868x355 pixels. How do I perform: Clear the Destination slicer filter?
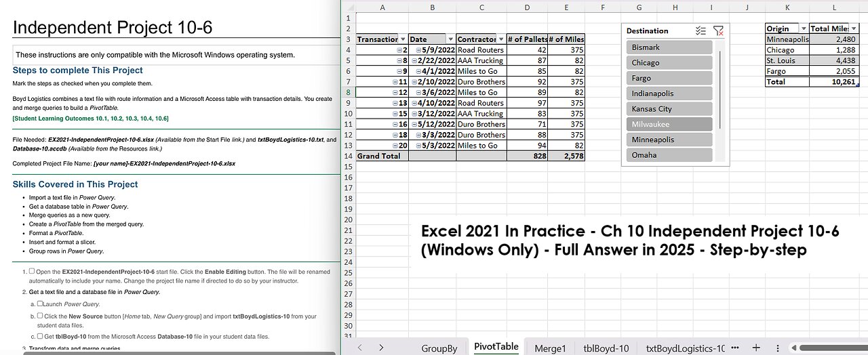(718, 31)
